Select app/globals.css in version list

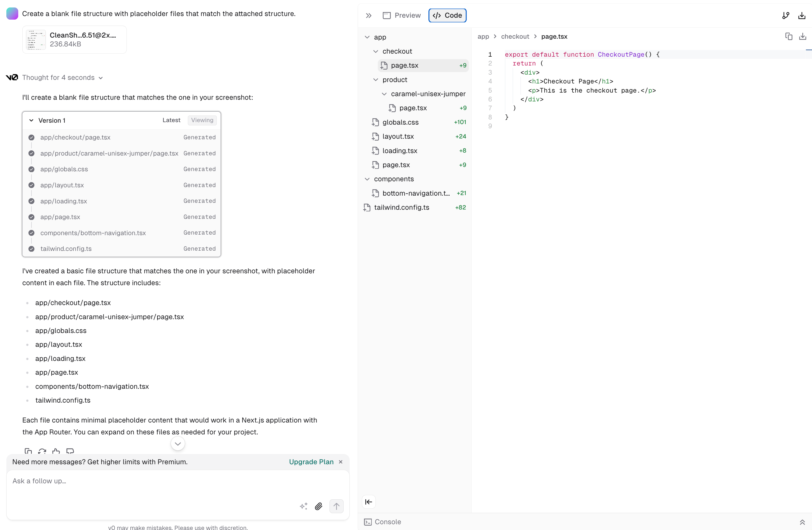pos(64,169)
